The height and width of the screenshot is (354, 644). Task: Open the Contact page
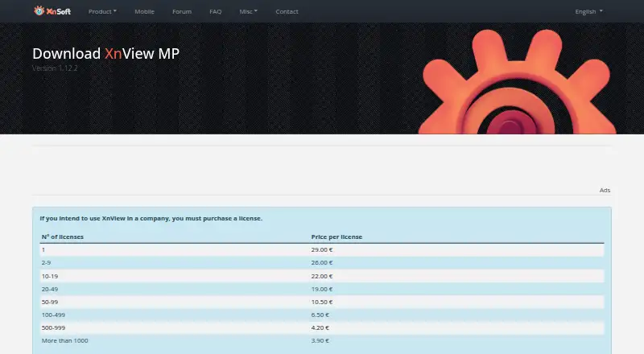point(287,11)
